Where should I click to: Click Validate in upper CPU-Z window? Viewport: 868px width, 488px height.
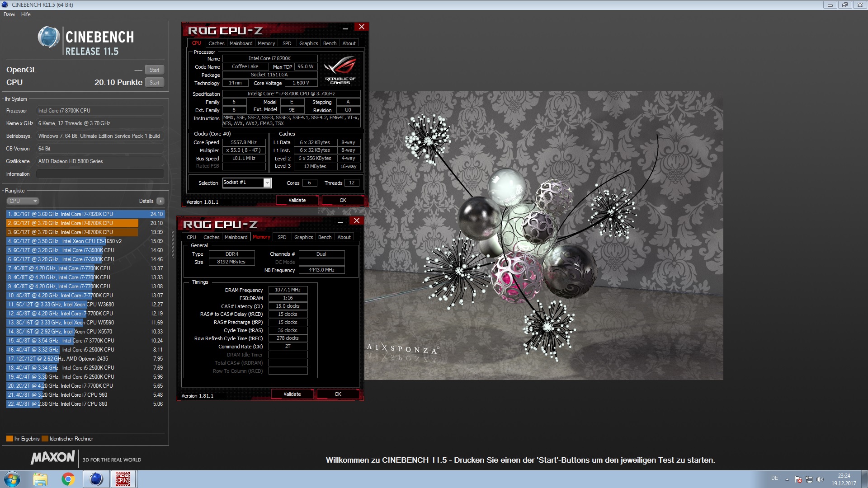(297, 200)
